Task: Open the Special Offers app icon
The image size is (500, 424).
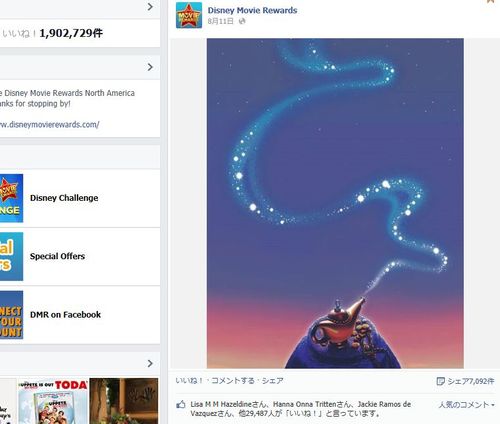Action: (11, 256)
